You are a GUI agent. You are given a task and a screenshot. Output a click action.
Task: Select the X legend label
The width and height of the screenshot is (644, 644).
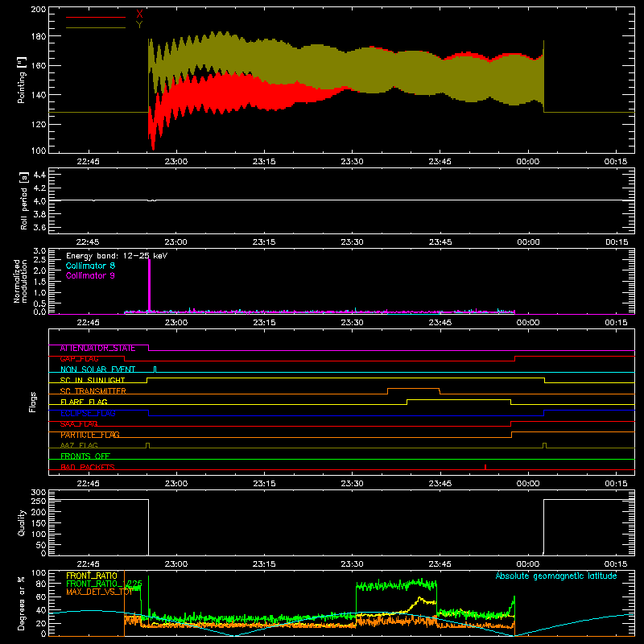[139, 14]
